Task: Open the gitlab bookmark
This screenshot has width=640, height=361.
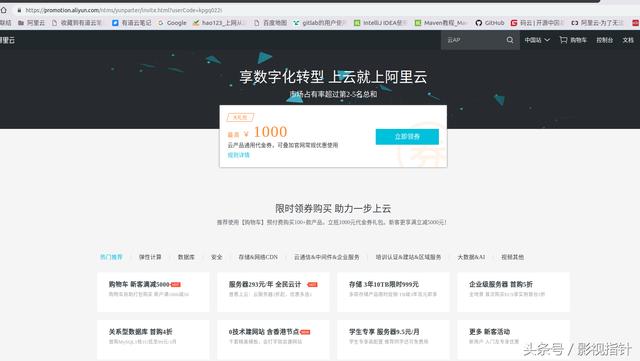Action: tap(320, 23)
